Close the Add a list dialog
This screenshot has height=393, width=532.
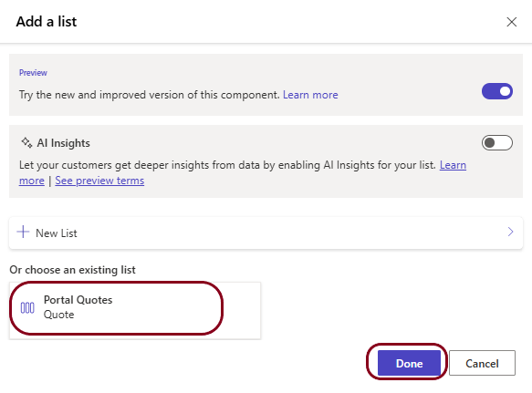pos(511,22)
